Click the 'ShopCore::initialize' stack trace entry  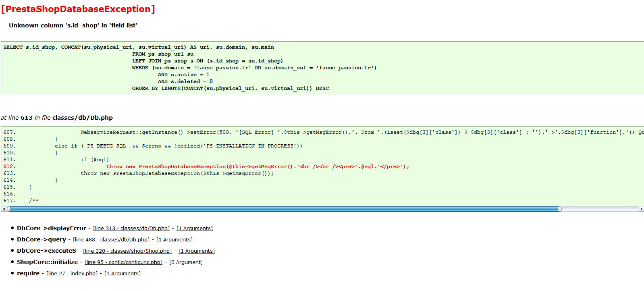click(x=47, y=262)
